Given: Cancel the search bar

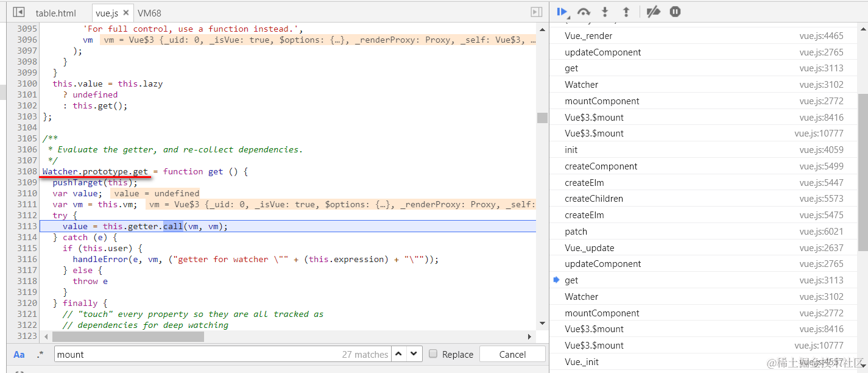Looking at the screenshot, I should coord(512,354).
